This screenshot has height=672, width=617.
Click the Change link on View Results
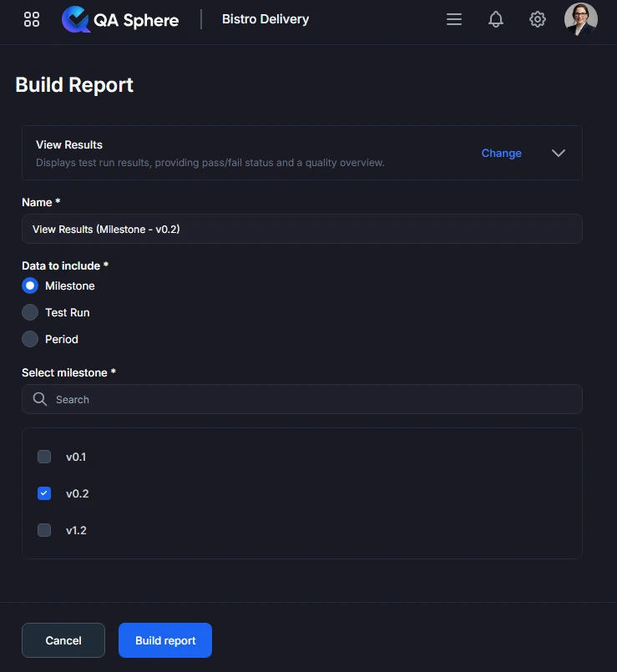click(x=501, y=153)
